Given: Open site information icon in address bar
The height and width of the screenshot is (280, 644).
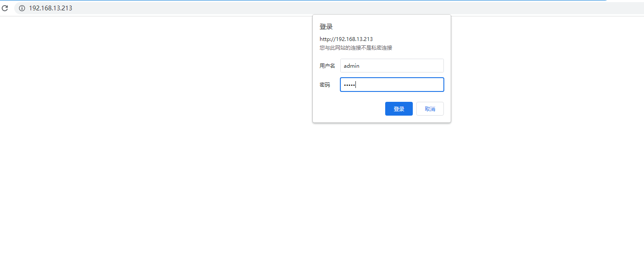Looking at the screenshot, I should click(x=22, y=8).
